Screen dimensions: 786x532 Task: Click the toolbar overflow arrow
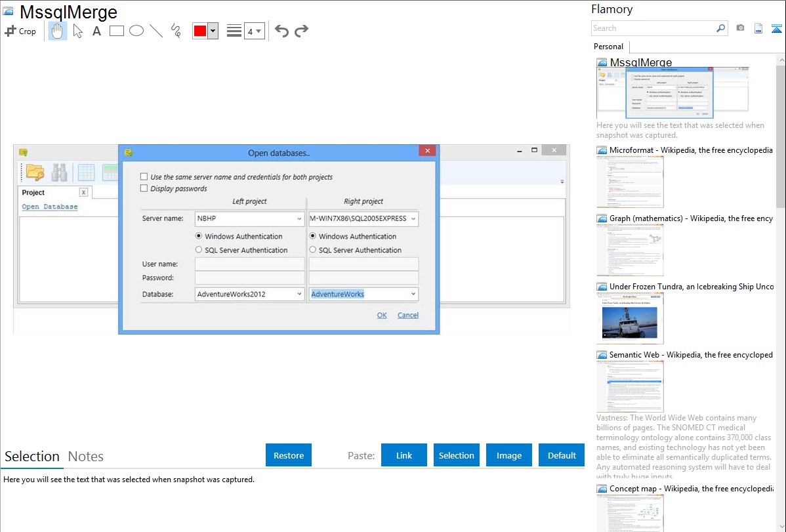pyautogui.click(x=562, y=182)
